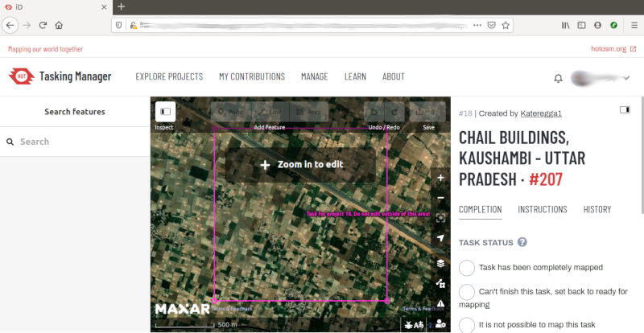
Task: Switch to the Completion tab
Action: pyautogui.click(x=480, y=209)
